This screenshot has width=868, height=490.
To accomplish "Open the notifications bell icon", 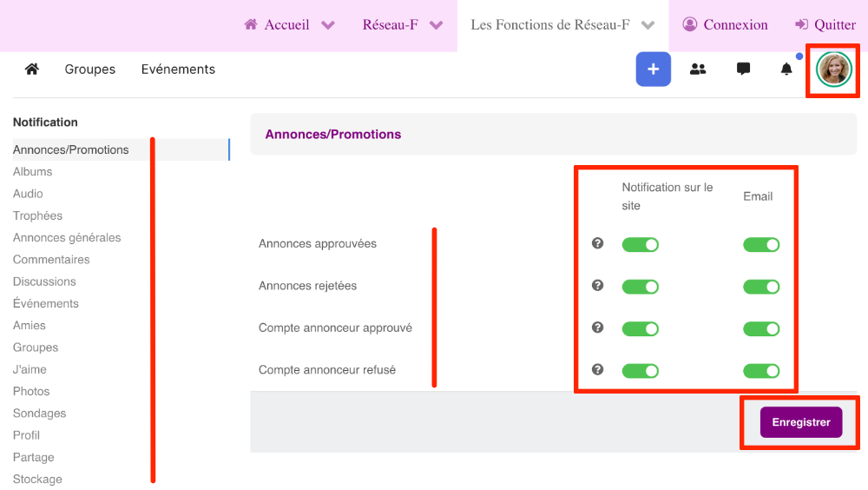I will tap(786, 70).
